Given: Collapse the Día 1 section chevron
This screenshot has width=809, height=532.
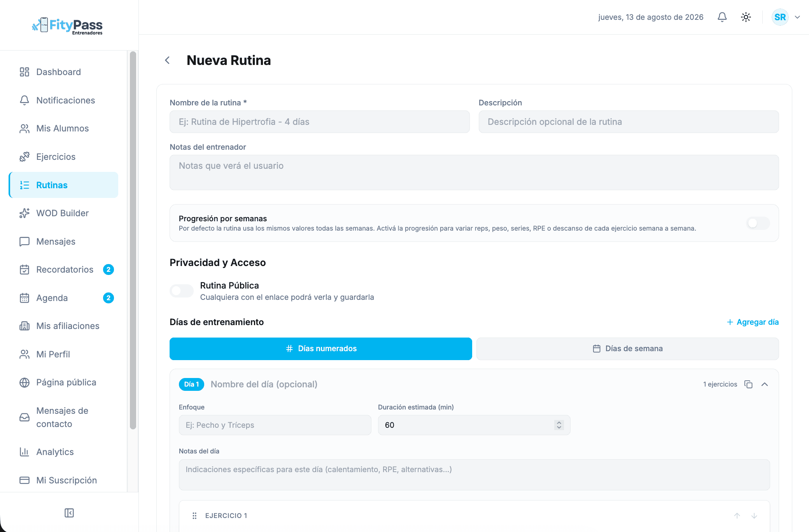Looking at the screenshot, I should 765,384.
